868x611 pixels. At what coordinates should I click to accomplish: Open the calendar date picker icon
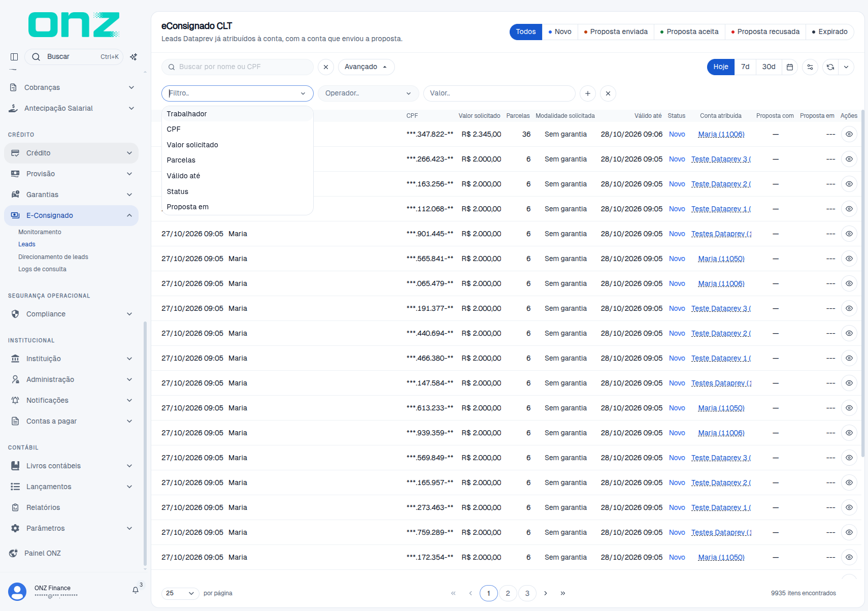pos(790,67)
